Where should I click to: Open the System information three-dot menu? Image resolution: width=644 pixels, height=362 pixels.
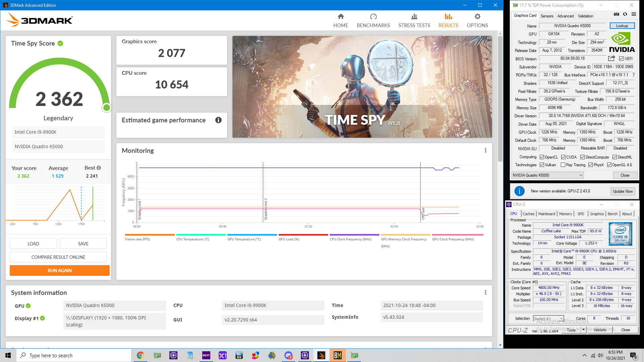pyautogui.click(x=485, y=293)
